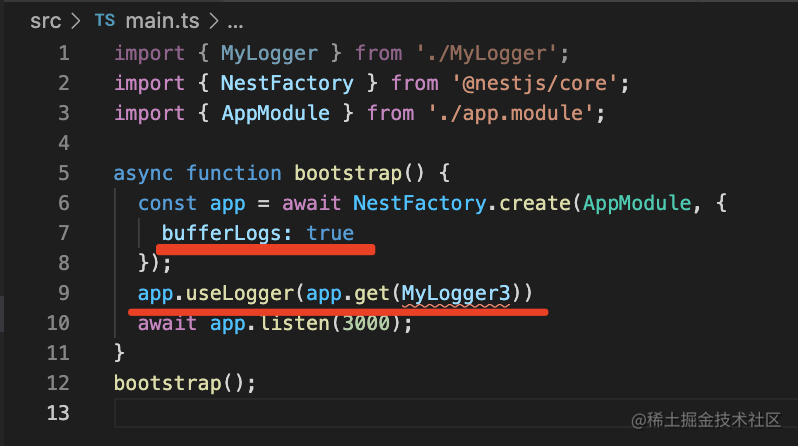Click line number 1 in gutter
The image size is (798, 446).
tap(64, 53)
